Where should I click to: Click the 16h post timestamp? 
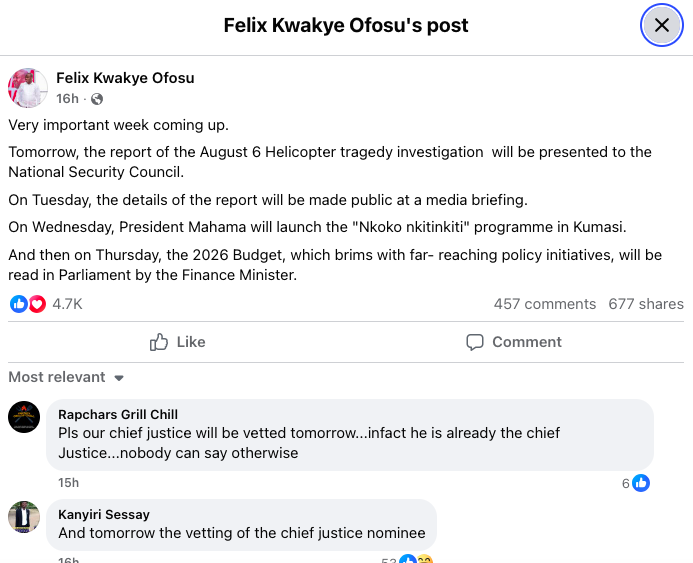click(x=67, y=99)
